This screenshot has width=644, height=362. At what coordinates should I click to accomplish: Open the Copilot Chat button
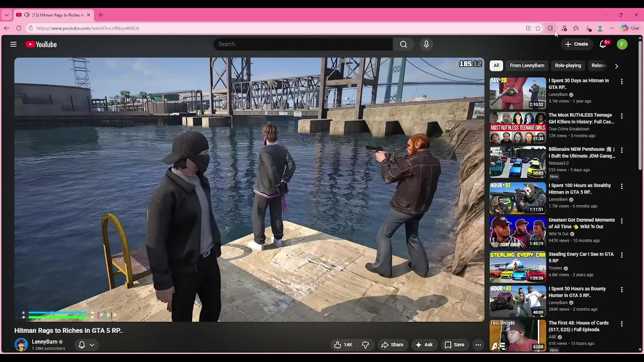[x=630, y=28]
